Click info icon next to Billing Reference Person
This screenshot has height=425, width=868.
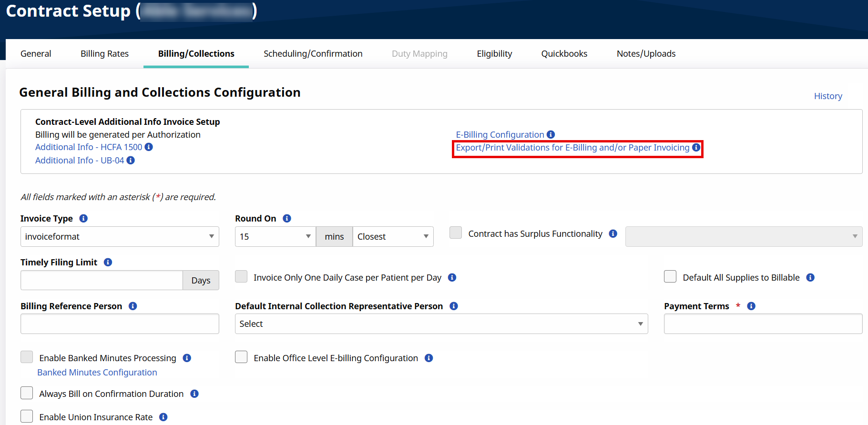pos(133,306)
